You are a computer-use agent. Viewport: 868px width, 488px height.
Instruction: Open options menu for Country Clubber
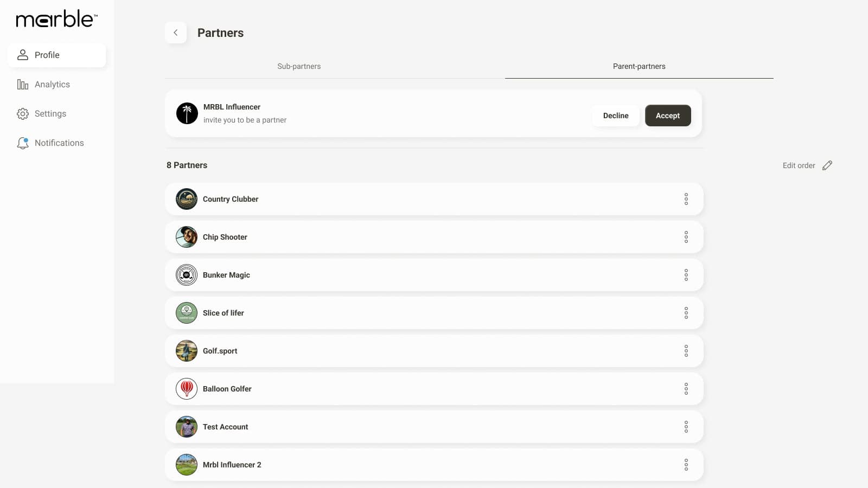[x=686, y=199]
